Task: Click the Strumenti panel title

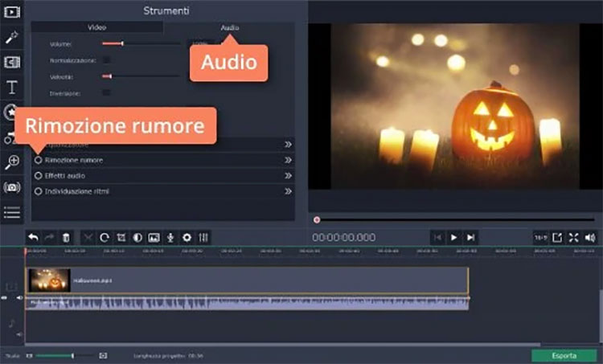Action: (166, 10)
